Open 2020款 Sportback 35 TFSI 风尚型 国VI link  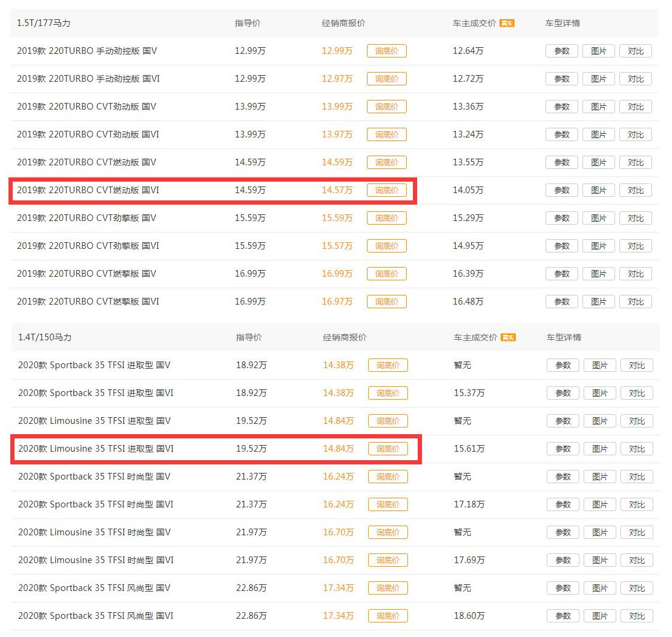pos(96,616)
